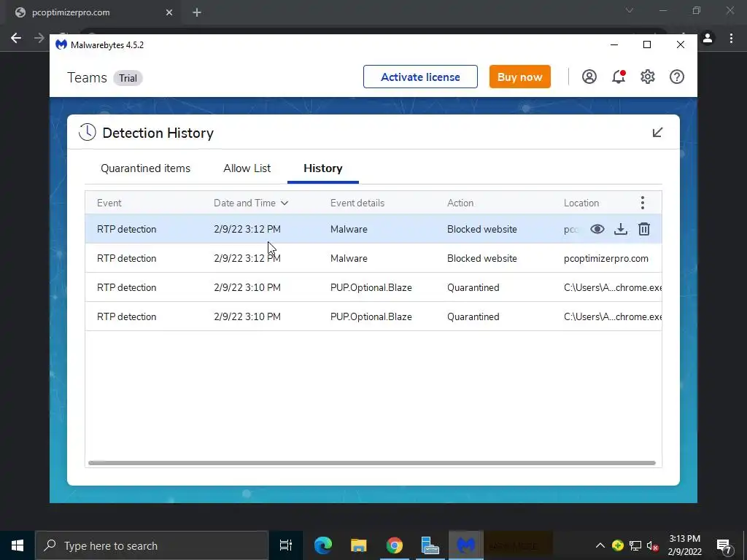Select the History tab
The image size is (747, 560).
click(323, 168)
